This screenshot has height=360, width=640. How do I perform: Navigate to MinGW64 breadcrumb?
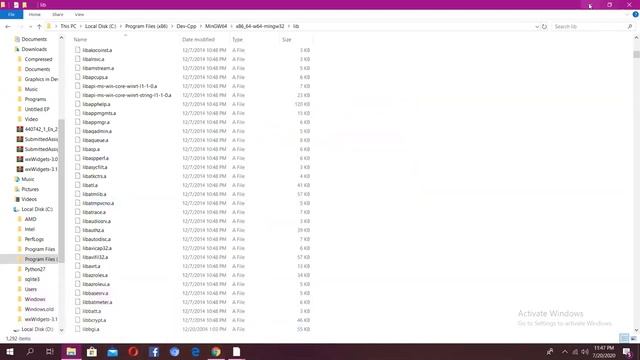point(216,26)
